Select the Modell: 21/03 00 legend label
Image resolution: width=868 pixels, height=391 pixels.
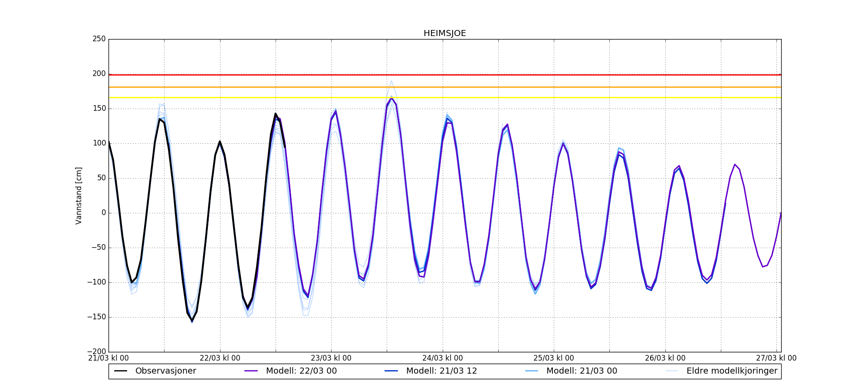tap(582, 371)
